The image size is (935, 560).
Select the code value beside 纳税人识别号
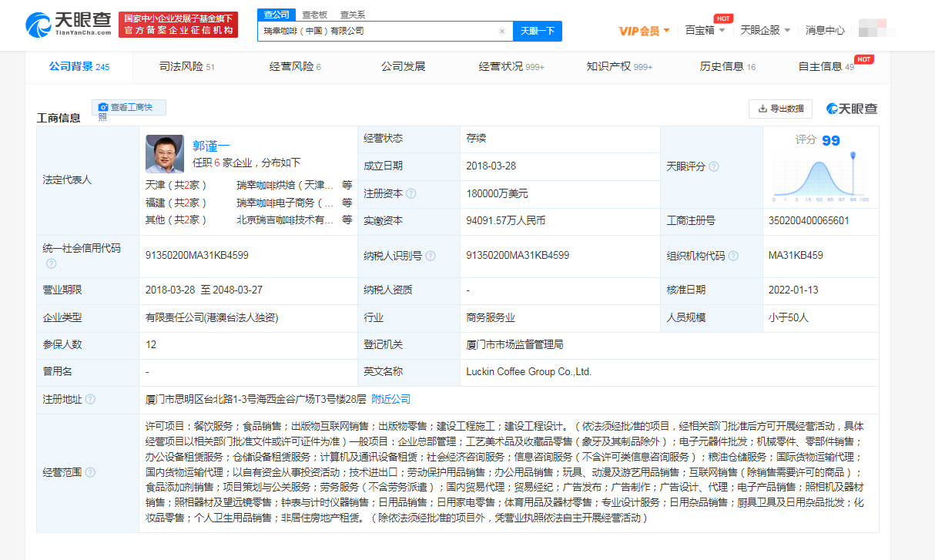point(518,255)
